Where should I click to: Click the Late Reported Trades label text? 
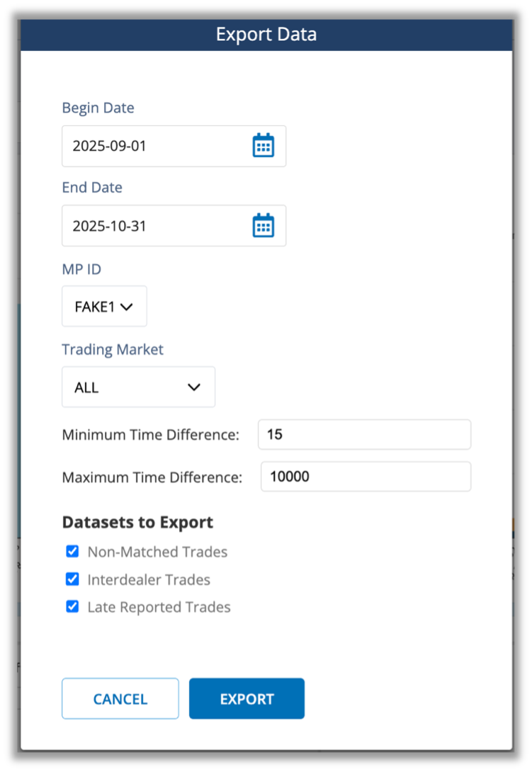pyautogui.click(x=159, y=607)
